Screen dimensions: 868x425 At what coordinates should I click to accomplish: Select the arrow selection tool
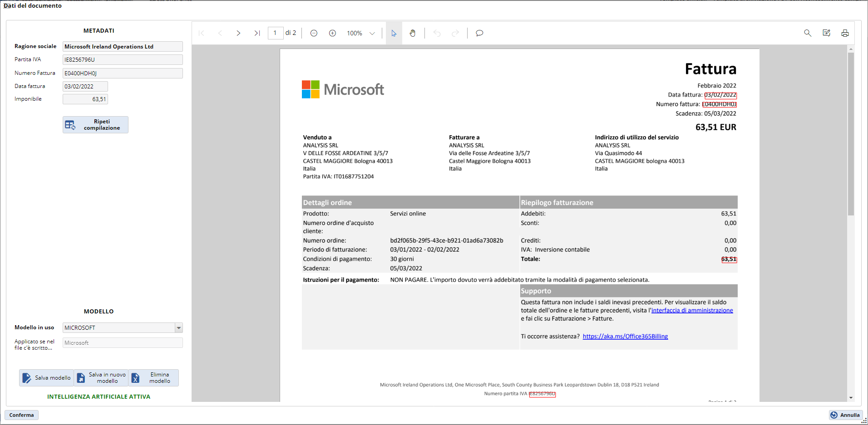click(394, 33)
